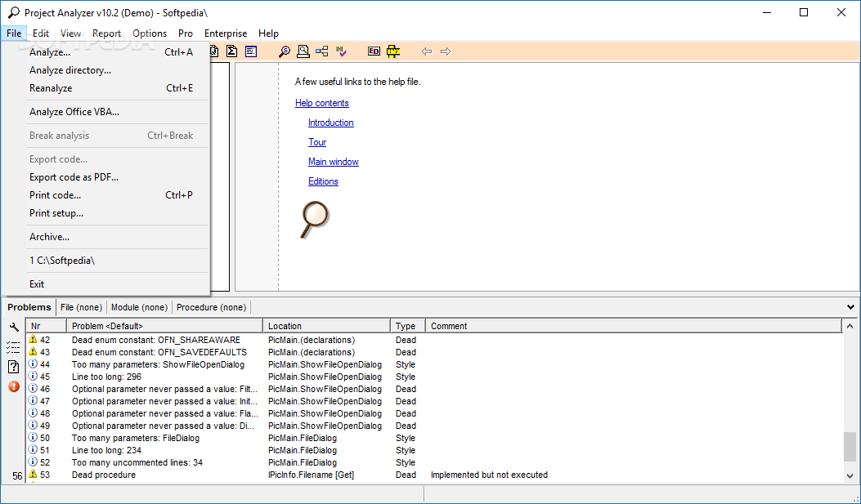Click the forward arrow in toolbar
Image resolution: width=861 pixels, height=504 pixels.
click(446, 51)
